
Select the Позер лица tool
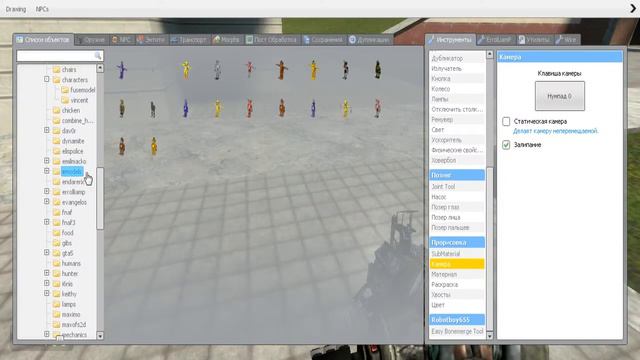(457, 217)
